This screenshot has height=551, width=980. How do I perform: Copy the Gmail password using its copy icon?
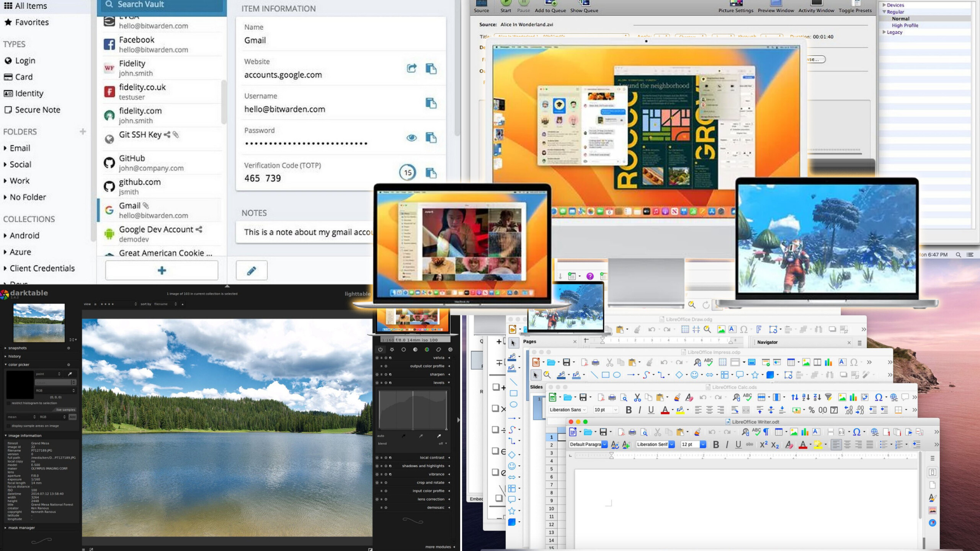pos(431,137)
